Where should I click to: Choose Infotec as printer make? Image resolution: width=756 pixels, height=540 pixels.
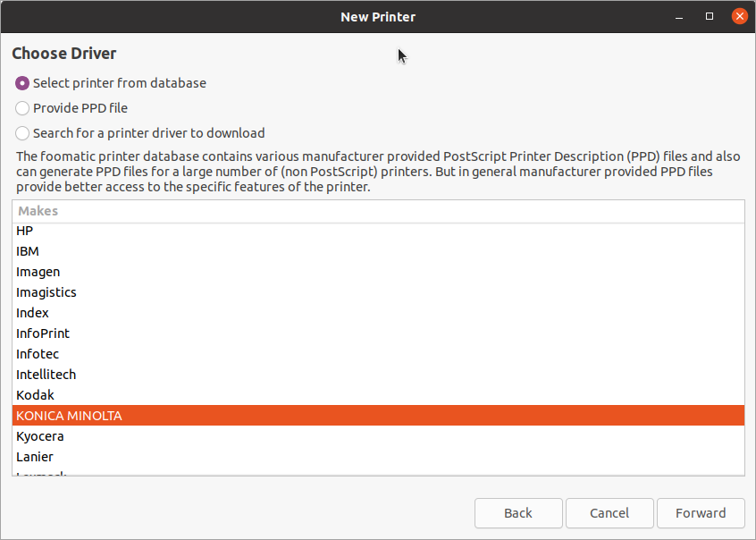click(x=38, y=354)
